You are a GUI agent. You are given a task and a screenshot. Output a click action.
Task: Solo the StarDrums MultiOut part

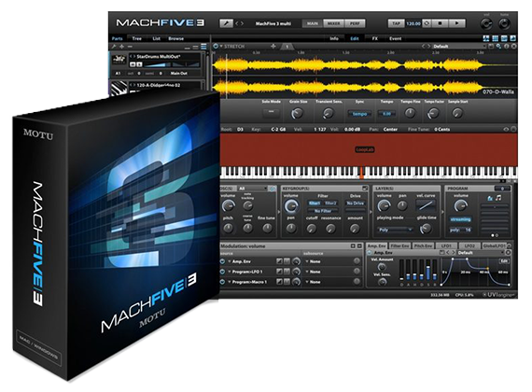pos(139,64)
